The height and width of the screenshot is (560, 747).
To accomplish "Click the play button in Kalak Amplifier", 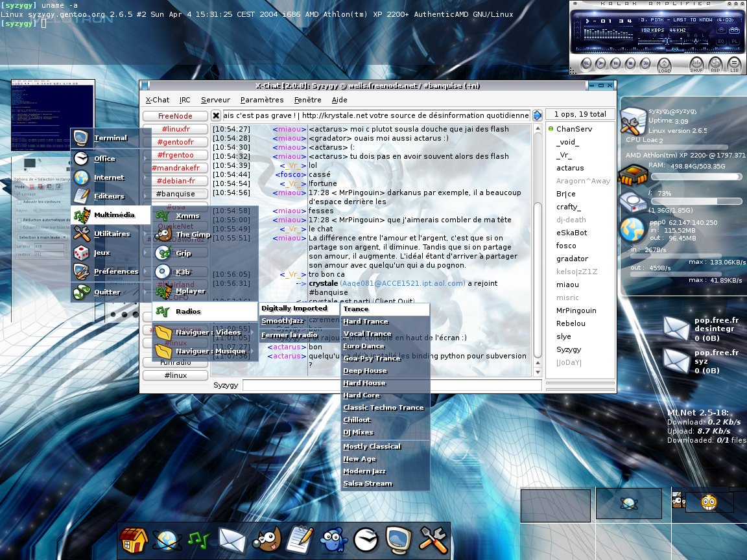I will coord(600,63).
